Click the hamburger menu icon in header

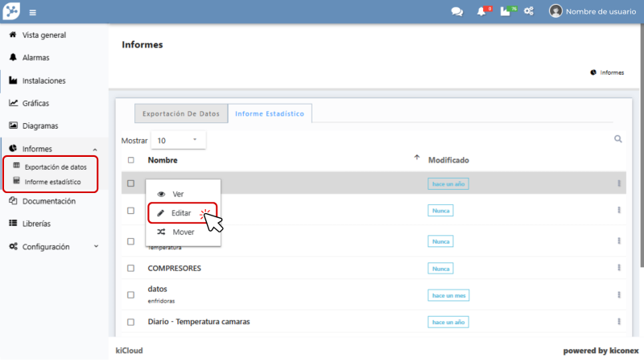coord(32,12)
